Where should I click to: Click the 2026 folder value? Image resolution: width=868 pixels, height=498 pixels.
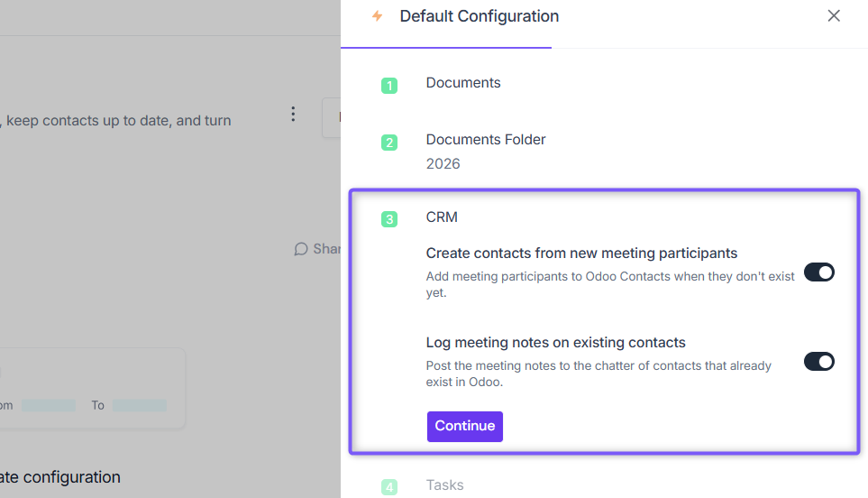[443, 164]
